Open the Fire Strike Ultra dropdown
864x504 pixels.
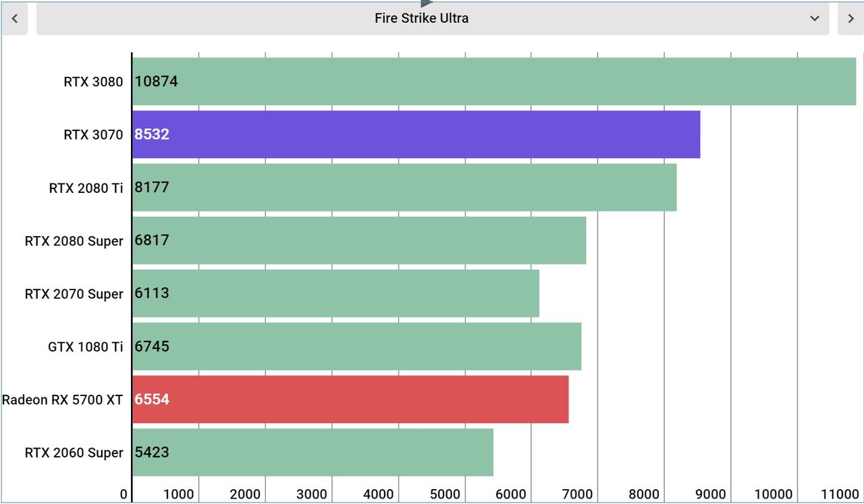[x=432, y=19]
